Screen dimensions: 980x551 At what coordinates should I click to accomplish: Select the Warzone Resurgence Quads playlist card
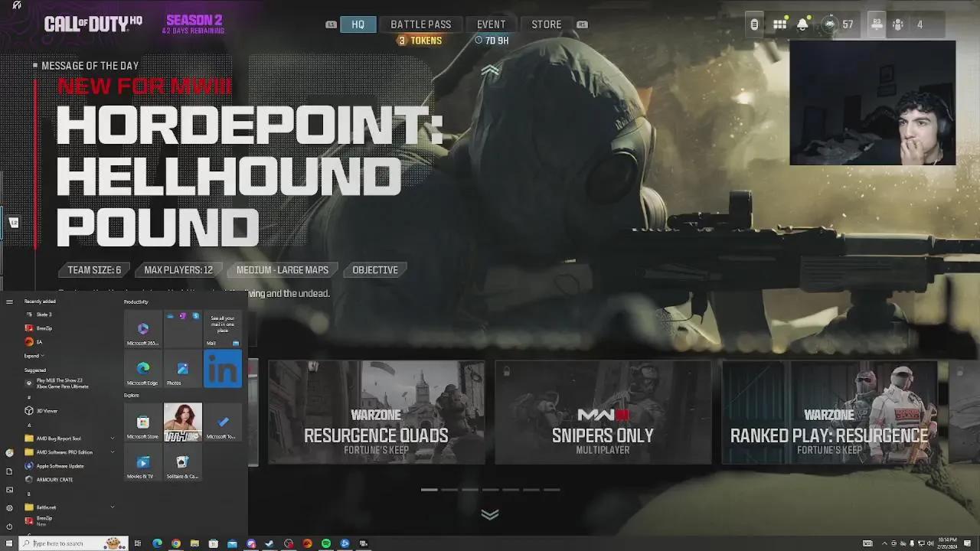[376, 412]
